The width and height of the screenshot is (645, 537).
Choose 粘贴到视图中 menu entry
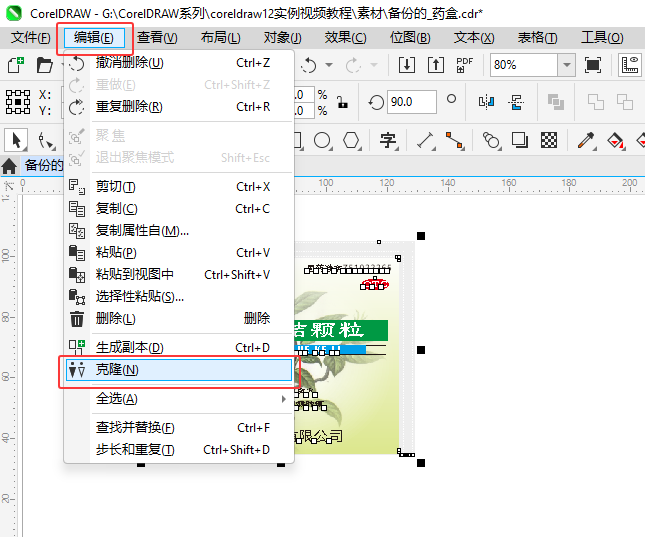179,274
